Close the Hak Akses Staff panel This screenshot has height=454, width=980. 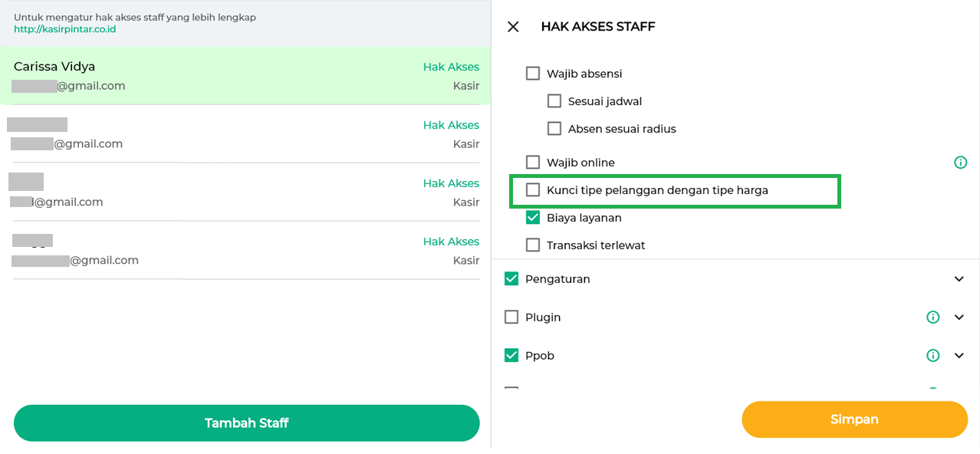[x=513, y=27]
